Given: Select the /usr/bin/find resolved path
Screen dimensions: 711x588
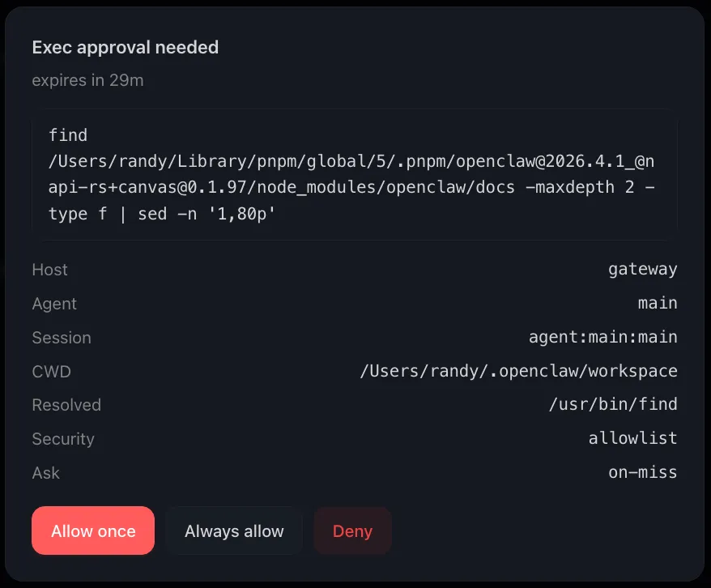Looking at the screenshot, I should pyautogui.click(x=612, y=405).
